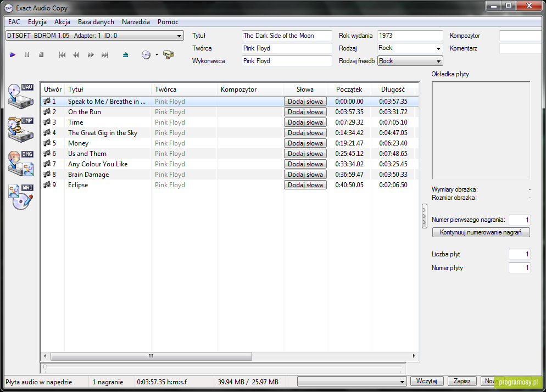Skip to next track

[x=105, y=55]
